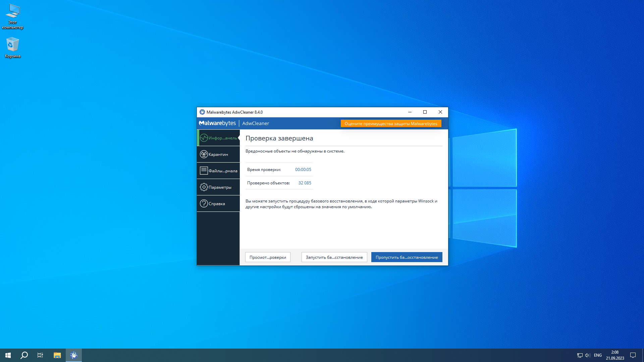
Task: Click the orange Malwarebytes protection banner
Action: point(391,124)
